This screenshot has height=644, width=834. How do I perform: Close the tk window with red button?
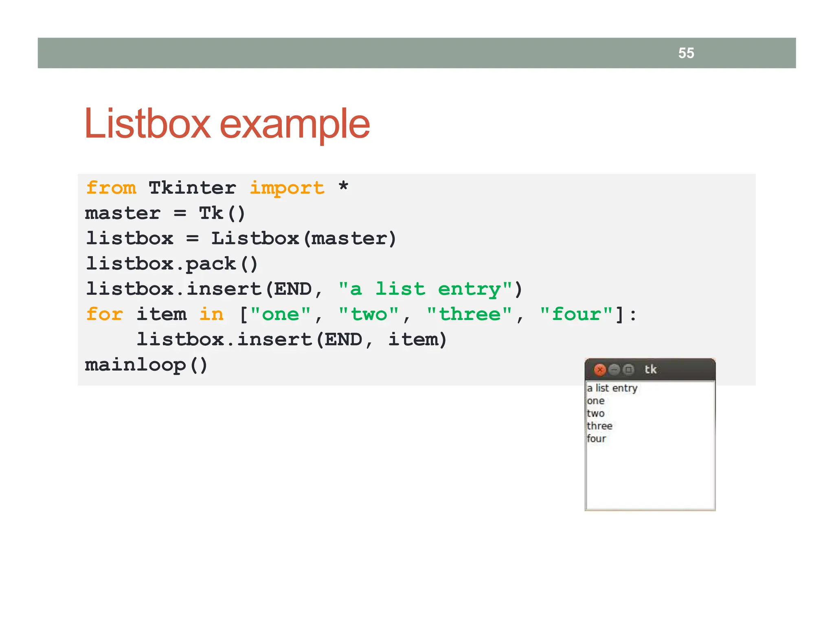point(599,370)
